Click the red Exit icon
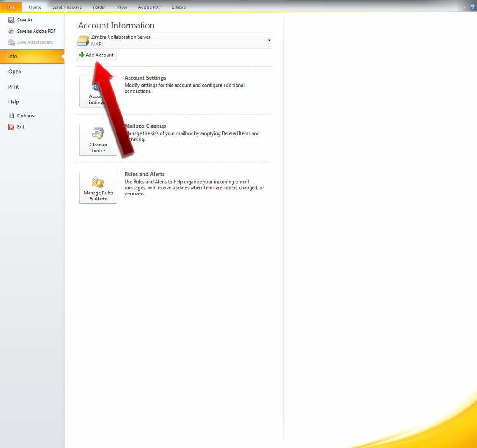Viewport: 477px width, 448px height. click(x=12, y=126)
